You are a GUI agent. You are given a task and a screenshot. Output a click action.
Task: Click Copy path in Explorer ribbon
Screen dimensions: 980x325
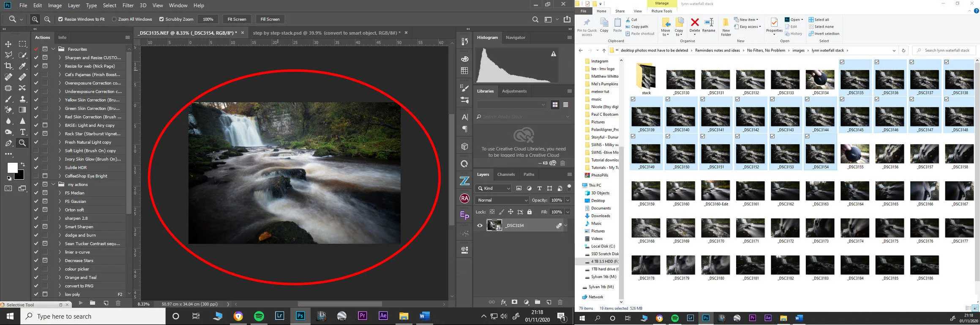coord(637,27)
